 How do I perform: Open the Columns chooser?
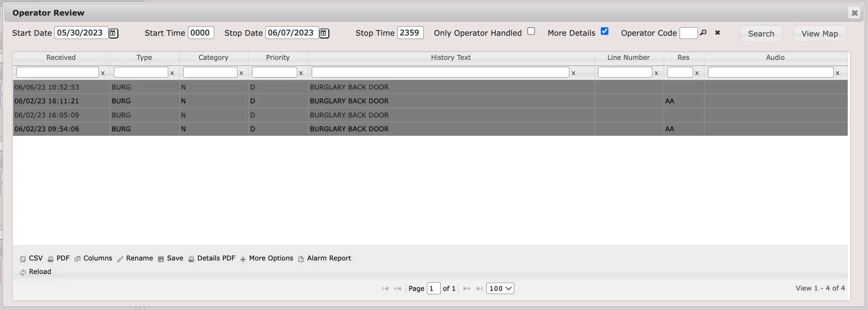(x=93, y=258)
